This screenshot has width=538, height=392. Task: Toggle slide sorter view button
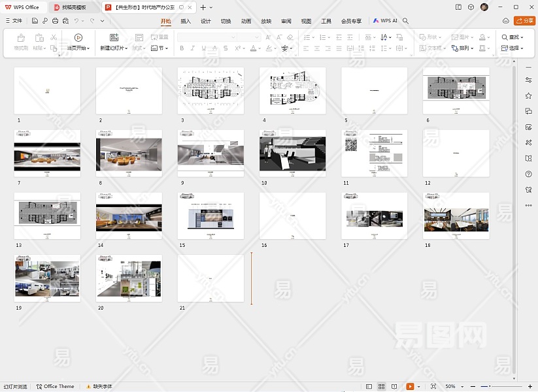[382, 386]
